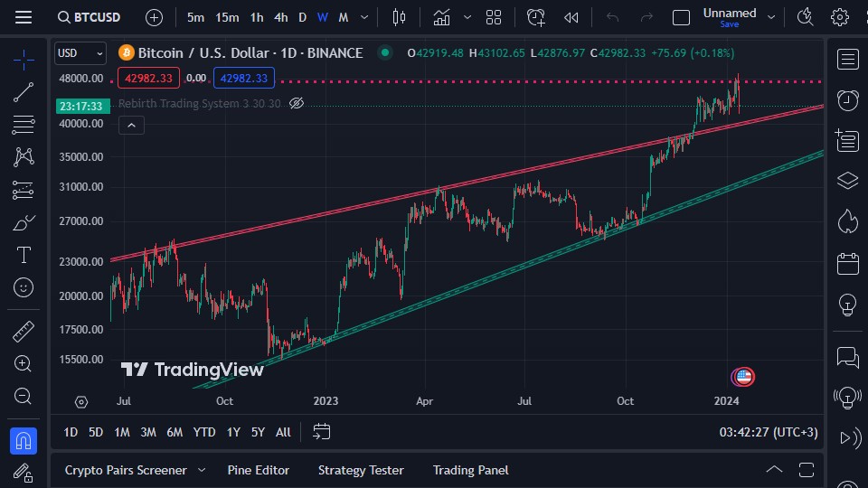Click the blue buy price 42982.33
Image resolution: width=868 pixels, height=488 pixels.
pyautogui.click(x=243, y=78)
